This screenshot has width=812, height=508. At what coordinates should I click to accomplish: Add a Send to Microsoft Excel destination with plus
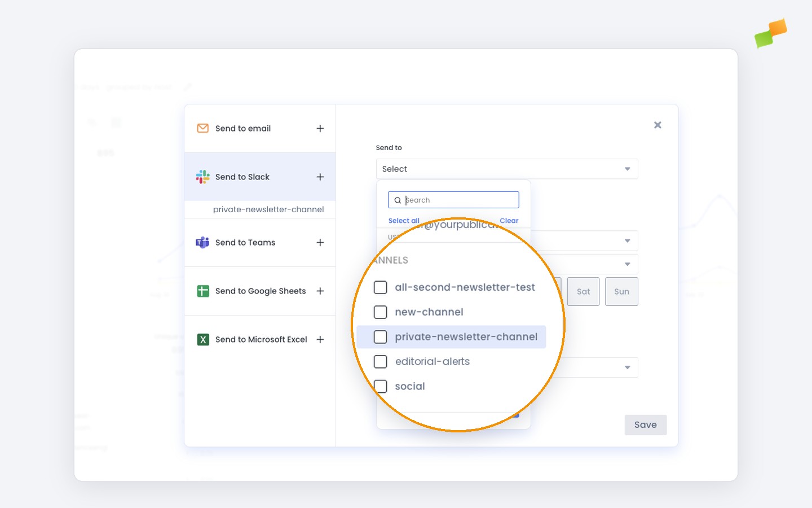tap(320, 339)
